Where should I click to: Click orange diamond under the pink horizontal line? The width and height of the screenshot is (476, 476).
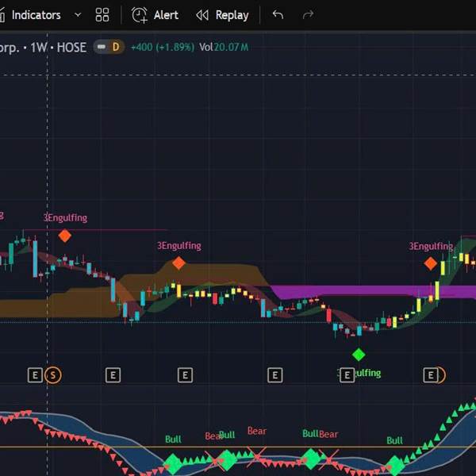coord(65,236)
